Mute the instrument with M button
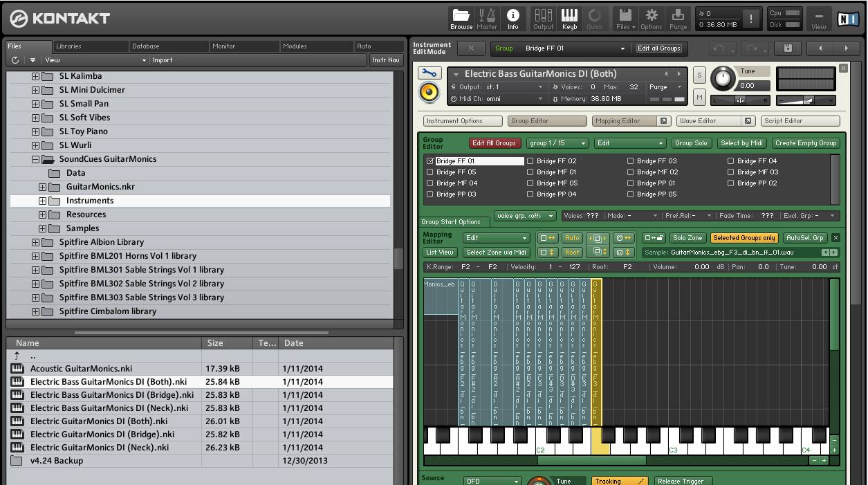 click(699, 98)
